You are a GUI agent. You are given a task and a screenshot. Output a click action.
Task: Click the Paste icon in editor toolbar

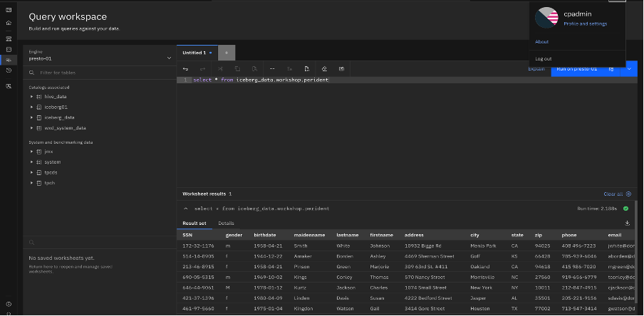pyautogui.click(x=254, y=69)
